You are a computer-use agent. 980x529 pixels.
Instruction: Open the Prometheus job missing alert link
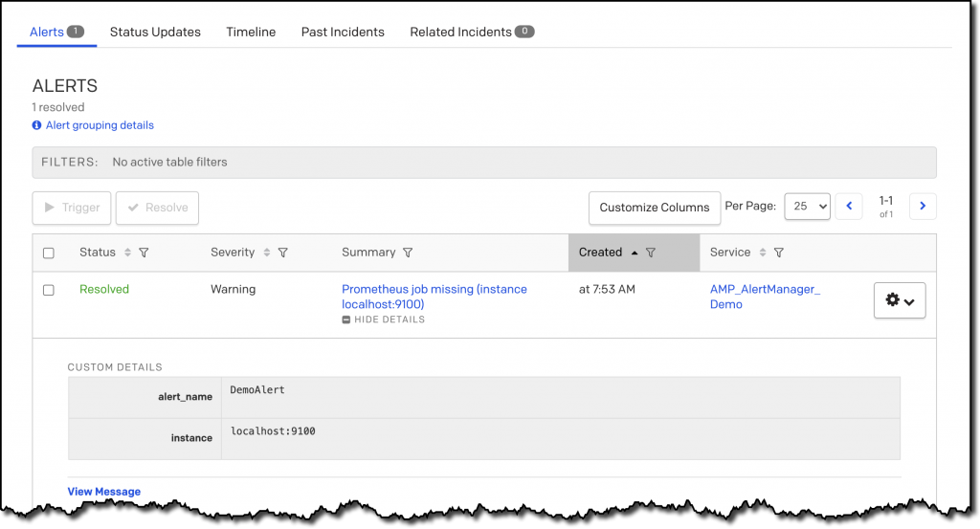(434, 297)
